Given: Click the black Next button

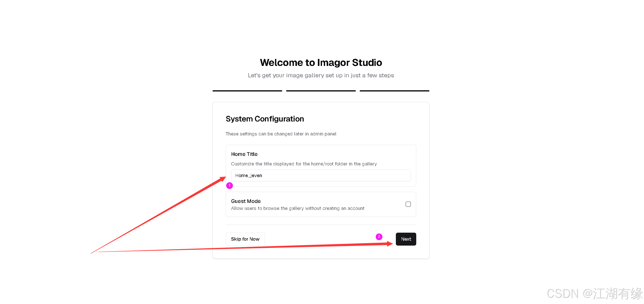Looking at the screenshot, I should click(406, 239).
